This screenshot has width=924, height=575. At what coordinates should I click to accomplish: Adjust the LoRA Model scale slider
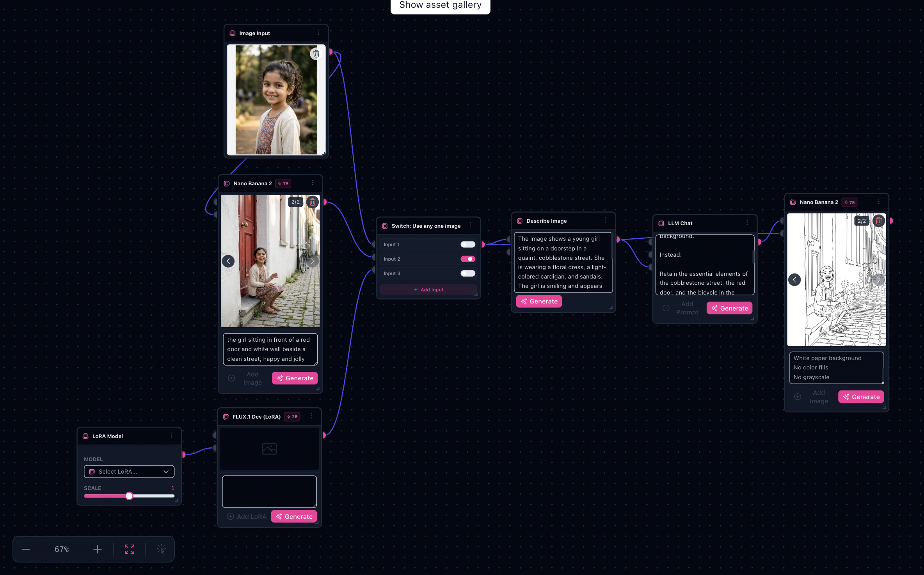click(x=129, y=496)
